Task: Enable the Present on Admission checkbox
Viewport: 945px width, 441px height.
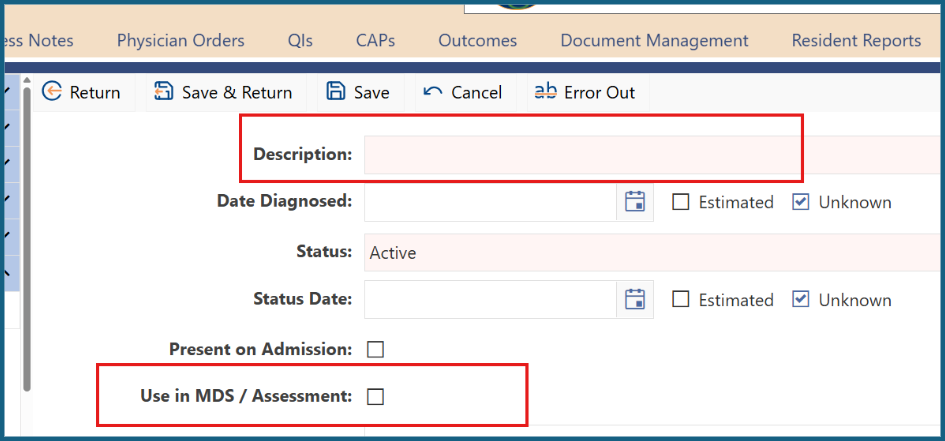Action: [375, 349]
